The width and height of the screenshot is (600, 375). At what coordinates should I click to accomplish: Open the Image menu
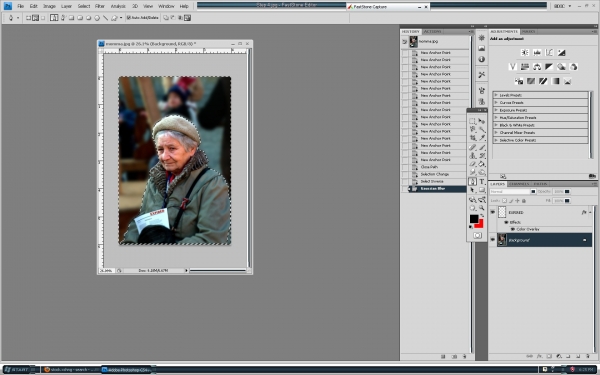point(49,6)
